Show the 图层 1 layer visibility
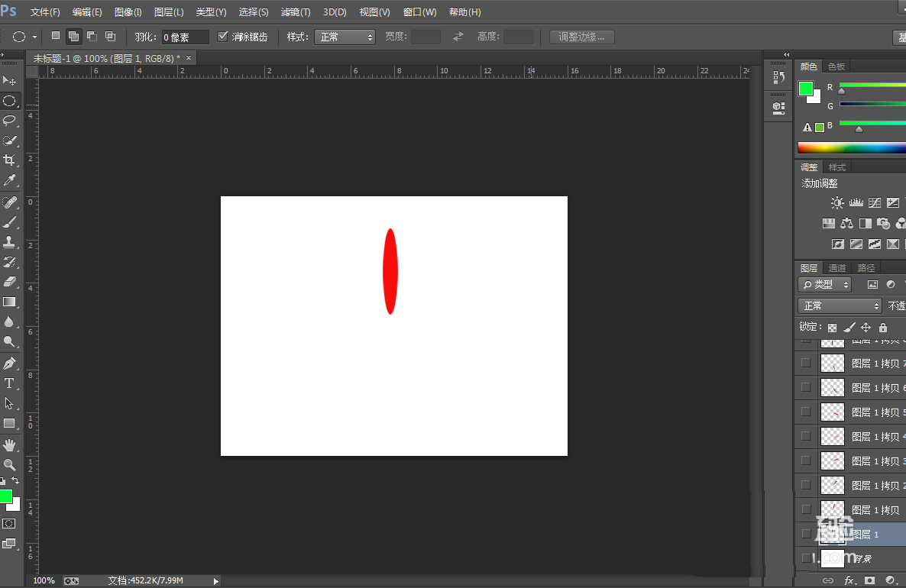Image resolution: width=906 pixels, height=588 pixels. pos(805,533)
